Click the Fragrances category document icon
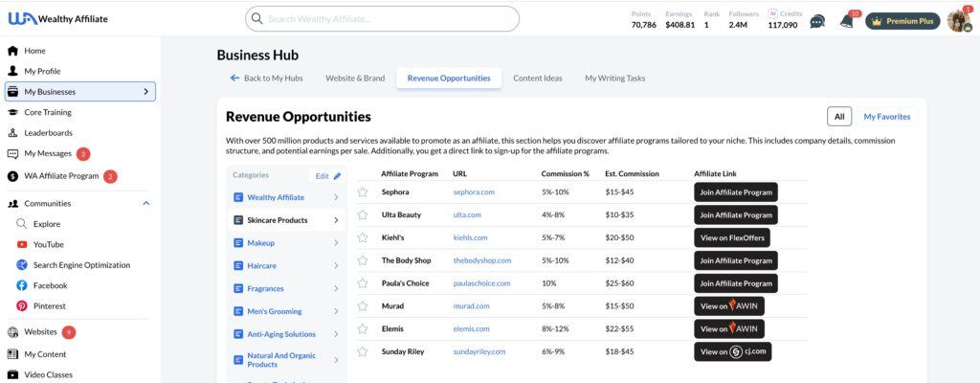Screen dimensions: 980x383 238,288
